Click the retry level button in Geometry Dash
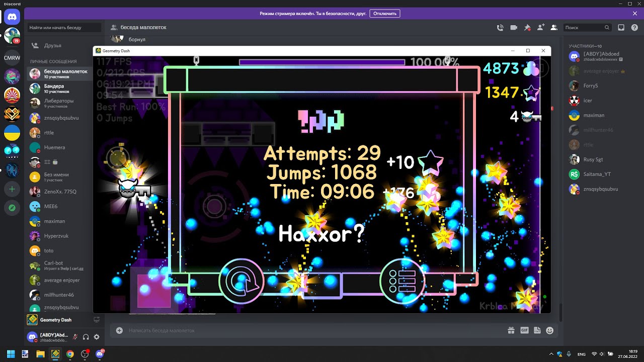The image size is (644, 362). (242, 282)
